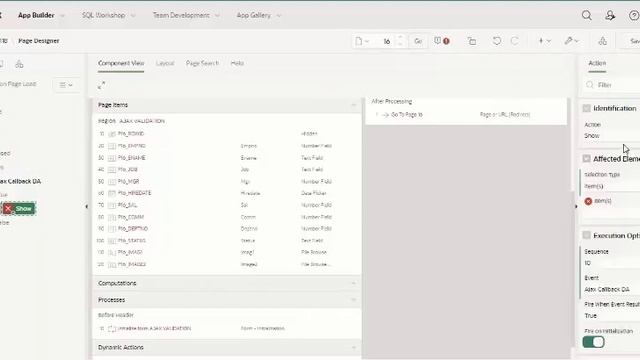Collapse the Affected Elements section toggle

(x=587, y=158)
